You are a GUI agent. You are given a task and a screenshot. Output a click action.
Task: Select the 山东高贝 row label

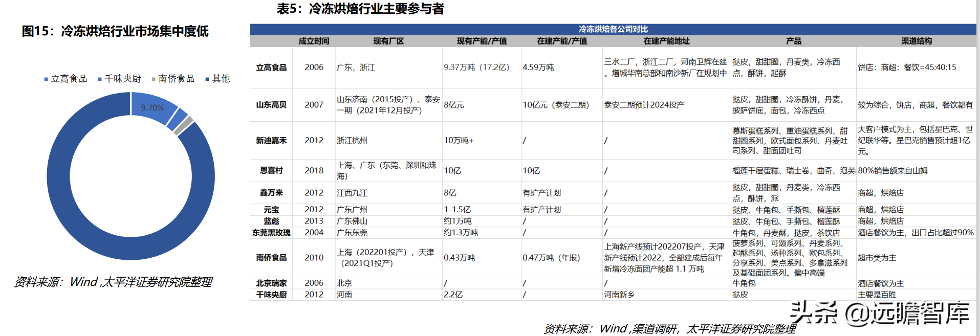point(271,105)
